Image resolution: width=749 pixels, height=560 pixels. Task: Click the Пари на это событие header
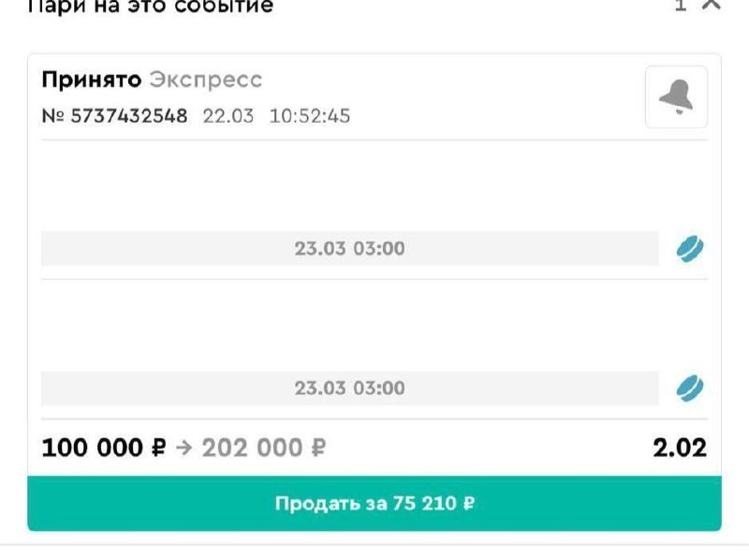point(150,6)
